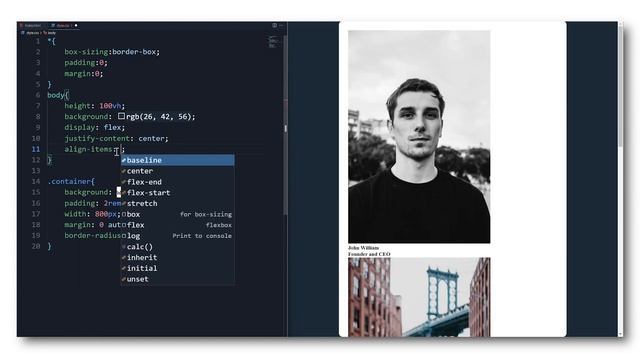Click the 'John William' name text
Viewport: 640px width, 360px height.
(363, 248)
